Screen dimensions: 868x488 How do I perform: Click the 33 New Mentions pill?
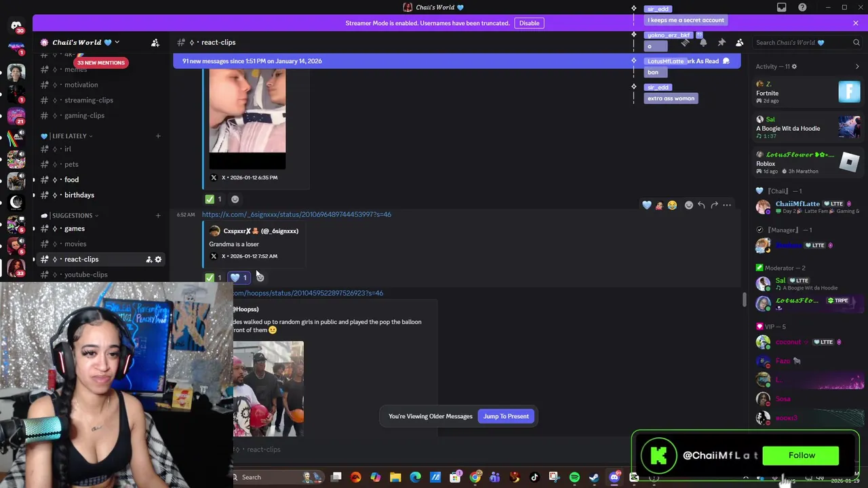(101, 62)
